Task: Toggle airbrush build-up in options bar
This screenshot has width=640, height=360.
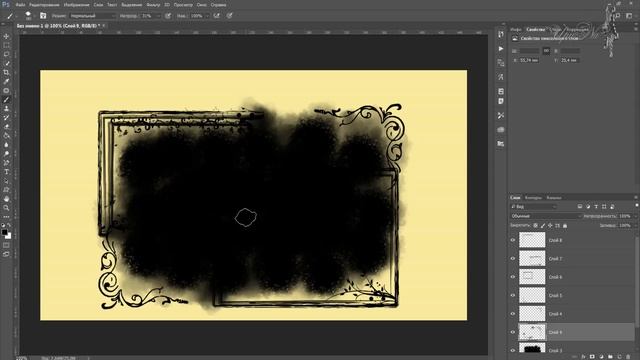Action: (217, 16)
